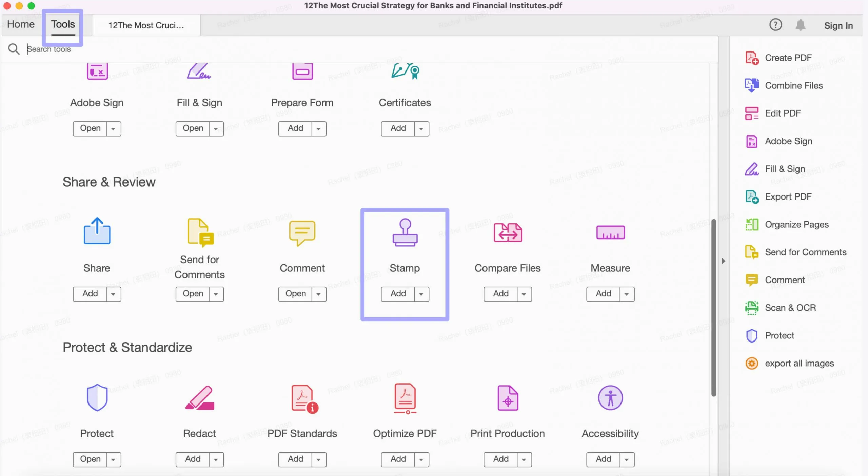Click the Tools tab
The height and width of the screenshot is (476, 868).
click(x=63, y=24)
